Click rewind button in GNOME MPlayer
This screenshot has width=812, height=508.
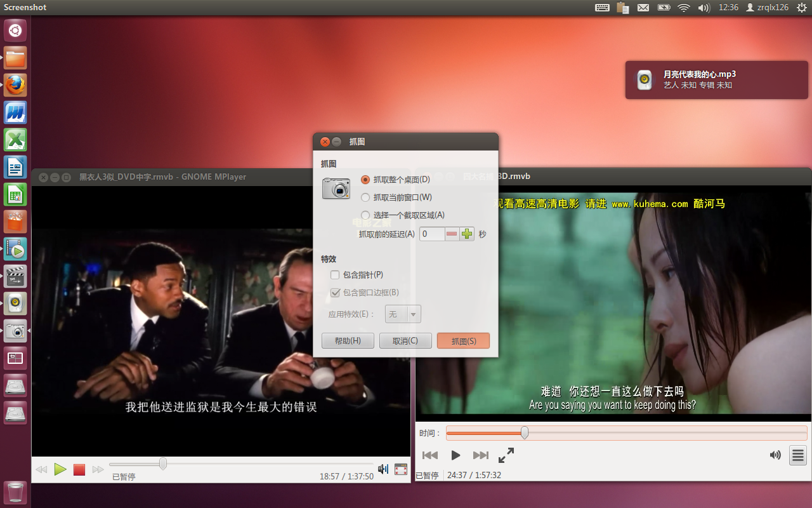click(x=41, y=470)
